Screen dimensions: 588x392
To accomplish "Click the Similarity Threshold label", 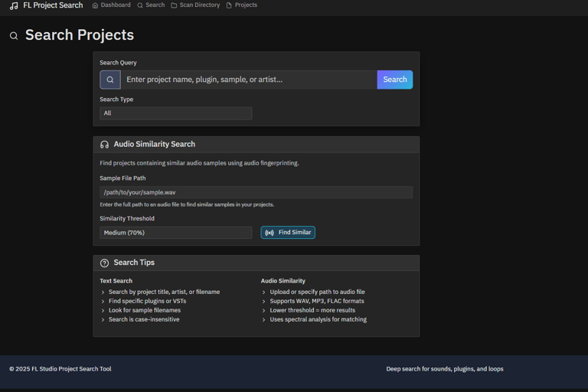I will point(127,218).
